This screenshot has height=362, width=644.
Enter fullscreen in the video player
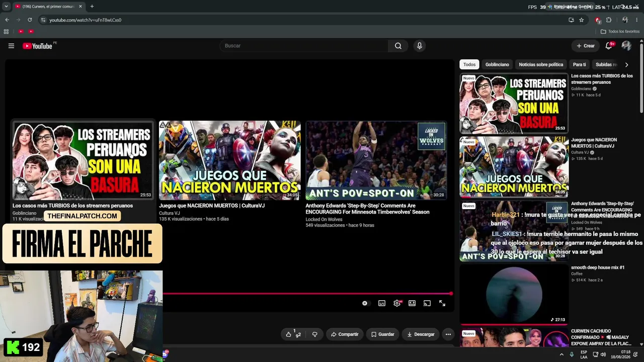442,303
